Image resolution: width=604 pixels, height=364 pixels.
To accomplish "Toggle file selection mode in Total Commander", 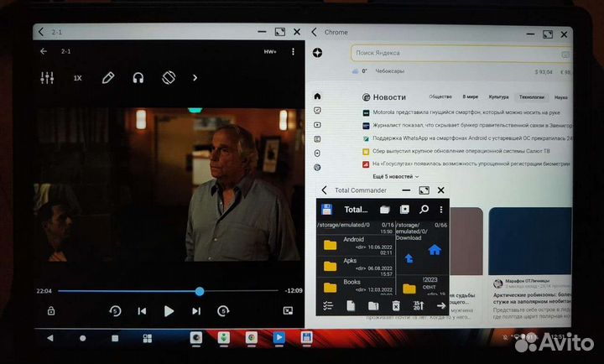I will tap(329, 306).
